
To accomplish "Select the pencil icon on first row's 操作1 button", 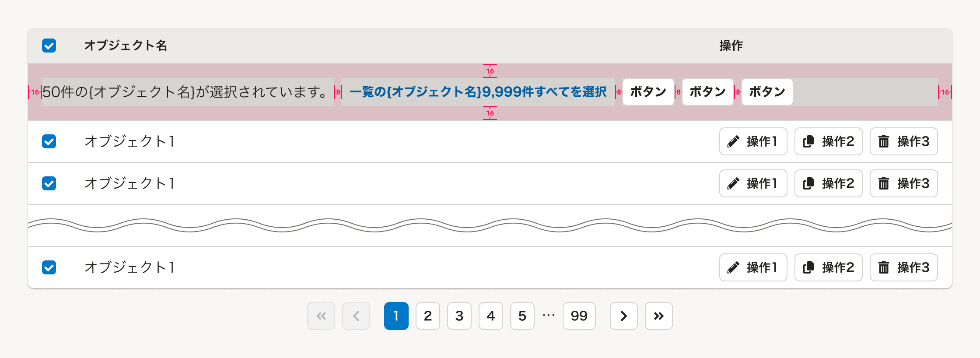I will [733, 141].
